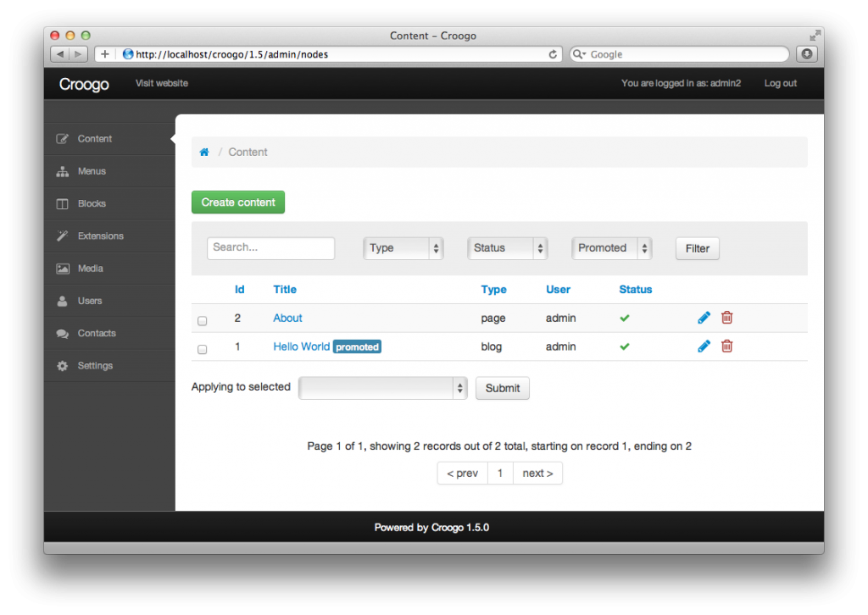Open Menus in the sidebar
This screenshot has height=615, width=868.
pos(109,171)
